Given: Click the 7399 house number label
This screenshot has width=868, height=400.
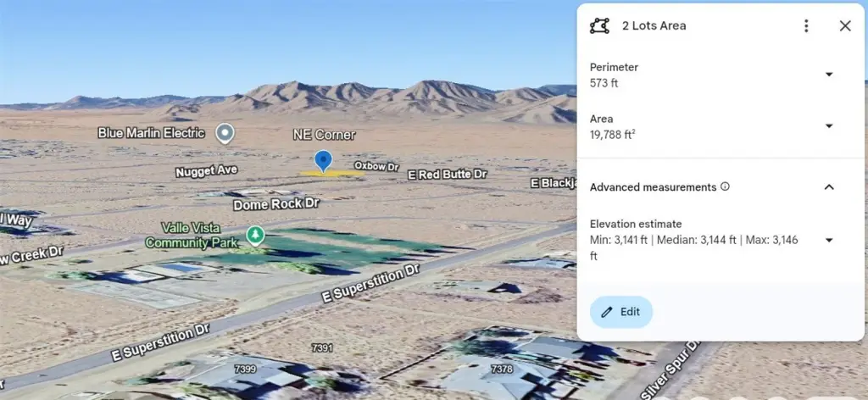Looking at the screenshot, I should [245, 369].
